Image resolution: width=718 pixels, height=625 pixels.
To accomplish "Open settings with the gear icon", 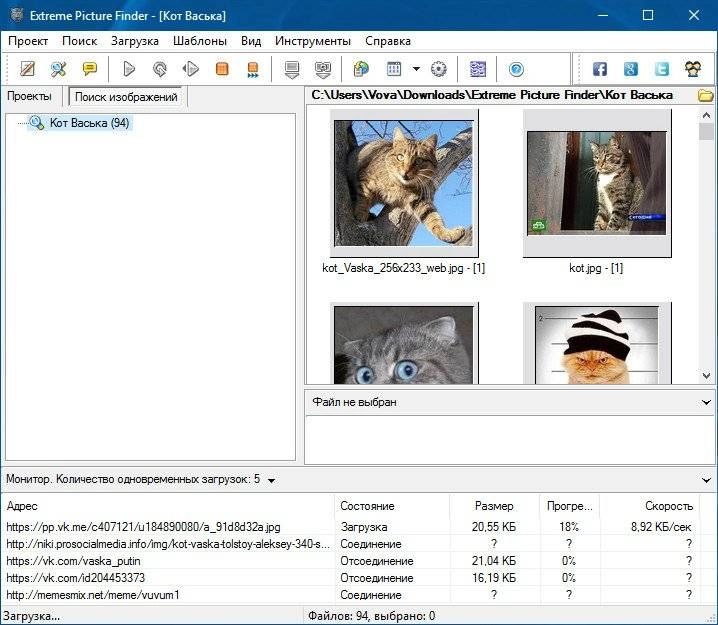I will click(439, 69).
